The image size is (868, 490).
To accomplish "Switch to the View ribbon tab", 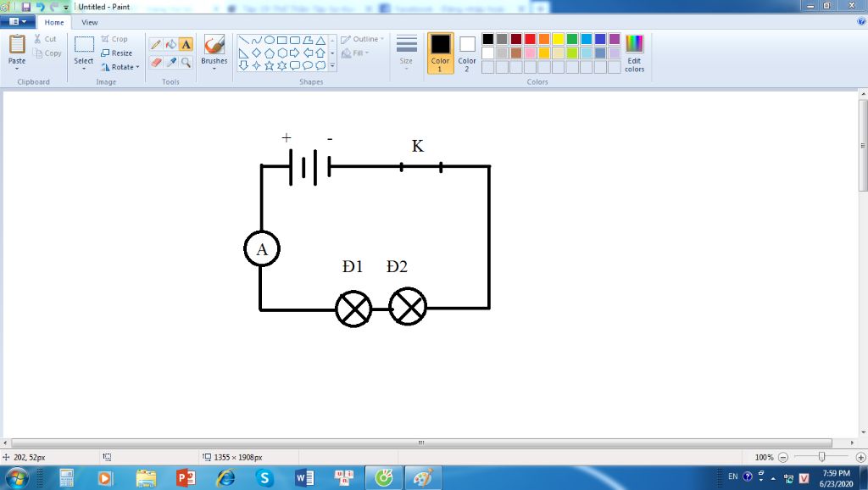I will tap(90, 22).
